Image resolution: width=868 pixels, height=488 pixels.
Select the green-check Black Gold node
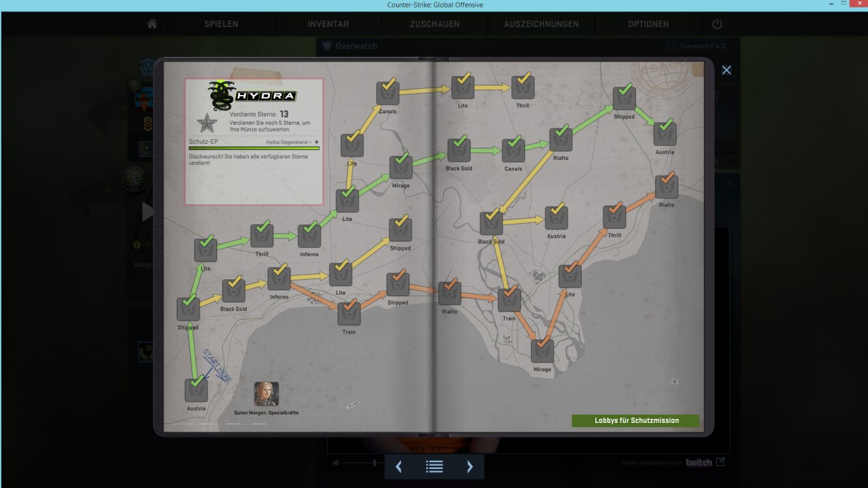(458, 149)
